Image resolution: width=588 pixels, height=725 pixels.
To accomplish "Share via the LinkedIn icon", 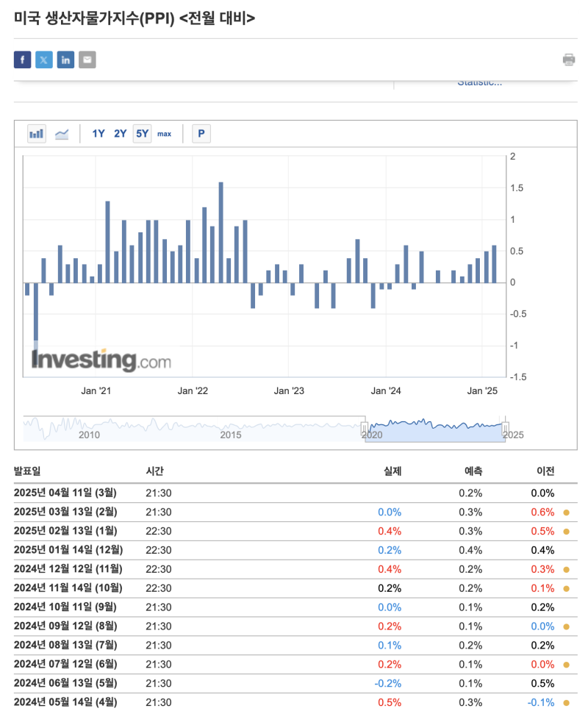I will 66,60.
